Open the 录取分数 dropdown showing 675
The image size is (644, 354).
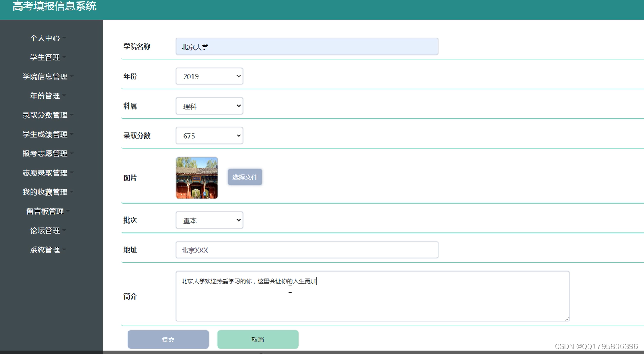tap(209, 135)
